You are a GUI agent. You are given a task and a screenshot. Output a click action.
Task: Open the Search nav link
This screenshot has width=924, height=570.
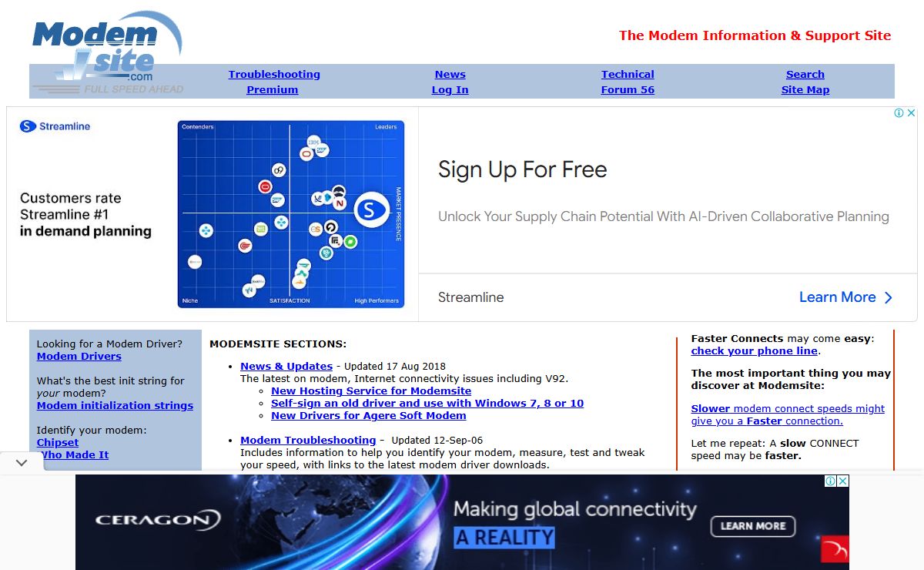(805, 75)
